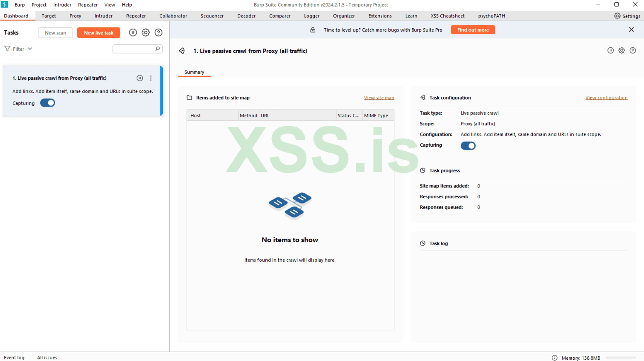Pause the Live passive crawl task card
644x361 pixels.
140,78
